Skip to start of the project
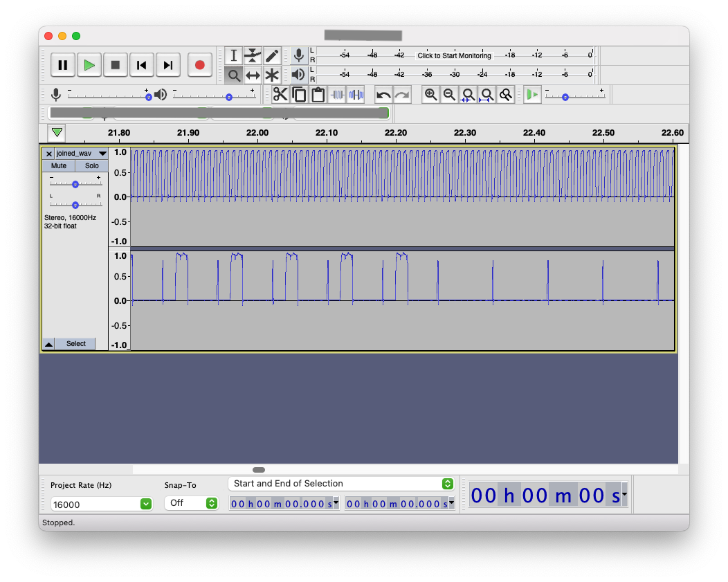The width and height of the screenshot is (728, 582). [142, 66]
